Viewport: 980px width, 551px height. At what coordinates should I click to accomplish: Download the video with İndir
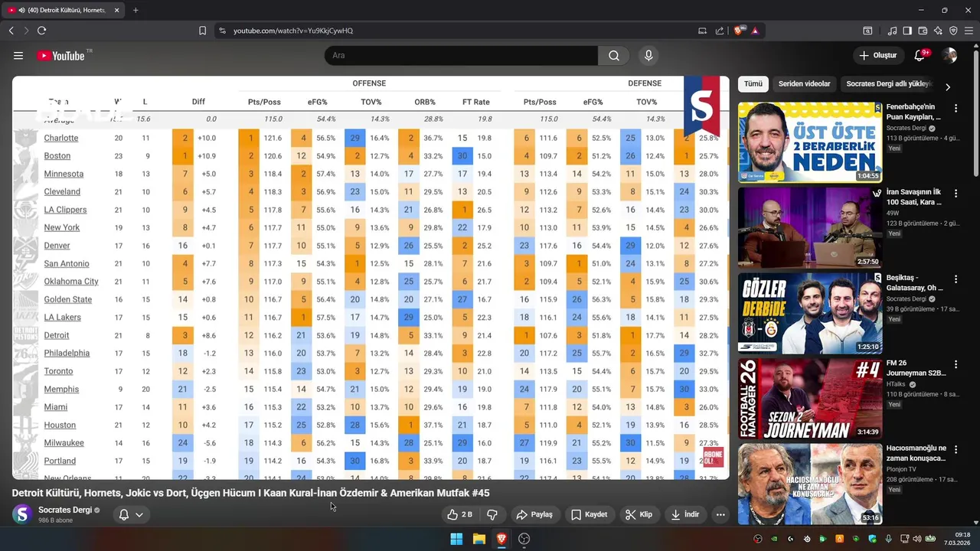[685, 514]
